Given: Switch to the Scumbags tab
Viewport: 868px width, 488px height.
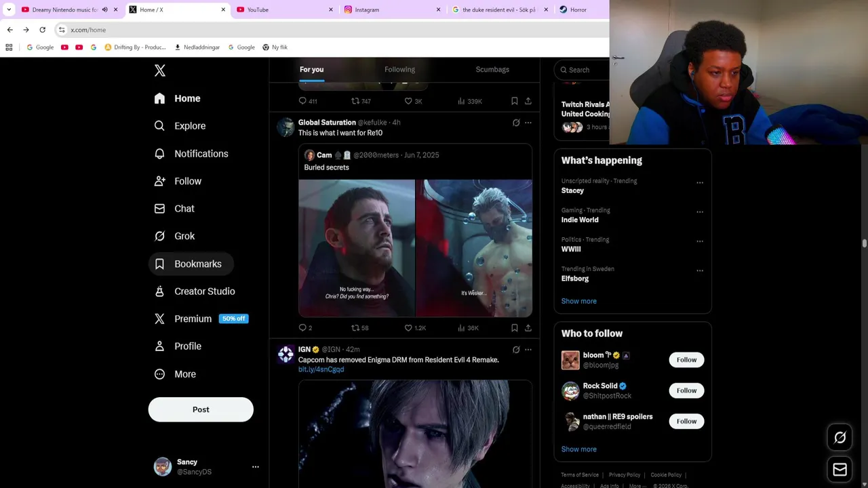Looking at the screenshot, I should pos(492,70).
